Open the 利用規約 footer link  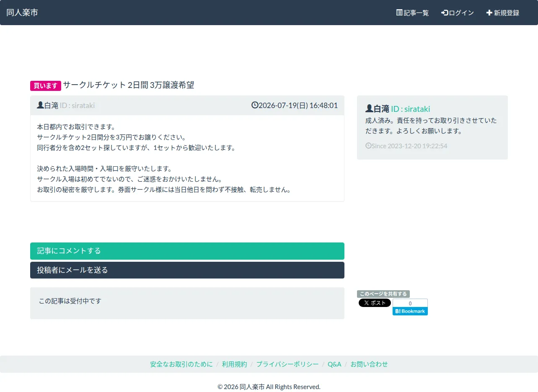[x=235, y=364]
